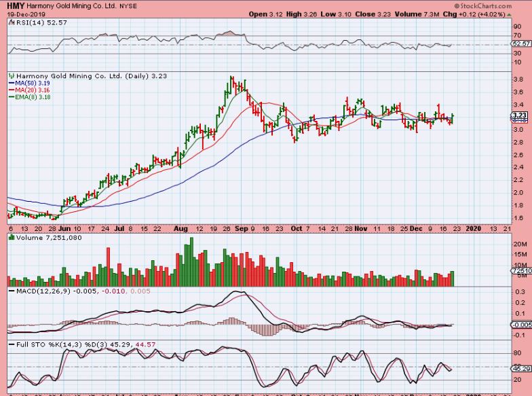Click the MACD(12,26,9) label
The height and width of the screenshot is (396, 532).
coord(43,291)
